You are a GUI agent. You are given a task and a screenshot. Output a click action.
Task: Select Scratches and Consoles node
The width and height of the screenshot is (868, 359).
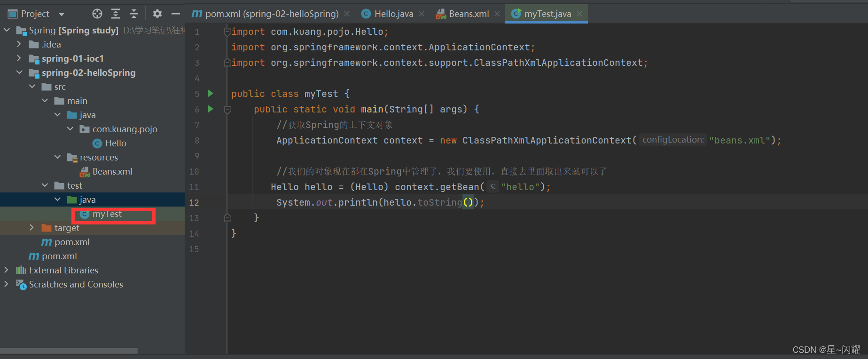click(x=76, y=284)
